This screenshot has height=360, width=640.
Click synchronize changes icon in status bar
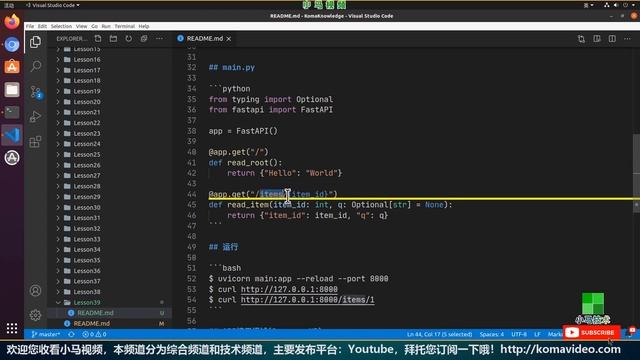[71, 334]
